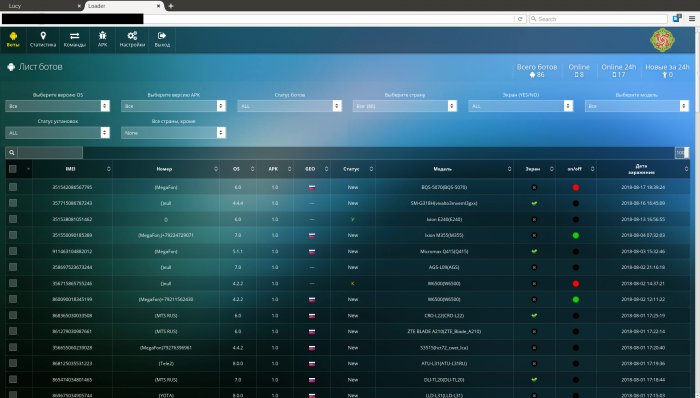Sort the table by the Дата заражения column
Image resolution: width=700 pixels, height=398 pixels.
click(x=643, y=169)
